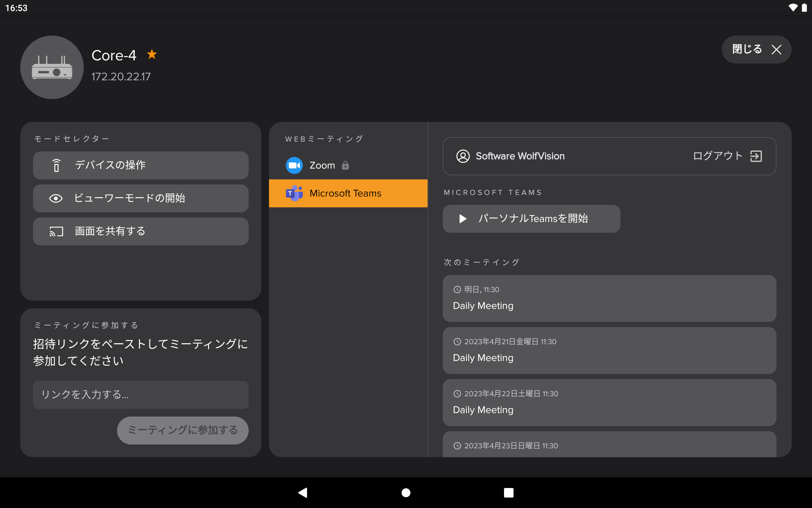Click the eye icon for viewer mode
Image resolution: width=812 pixels, height=508 pixels.
pos(56,198)
